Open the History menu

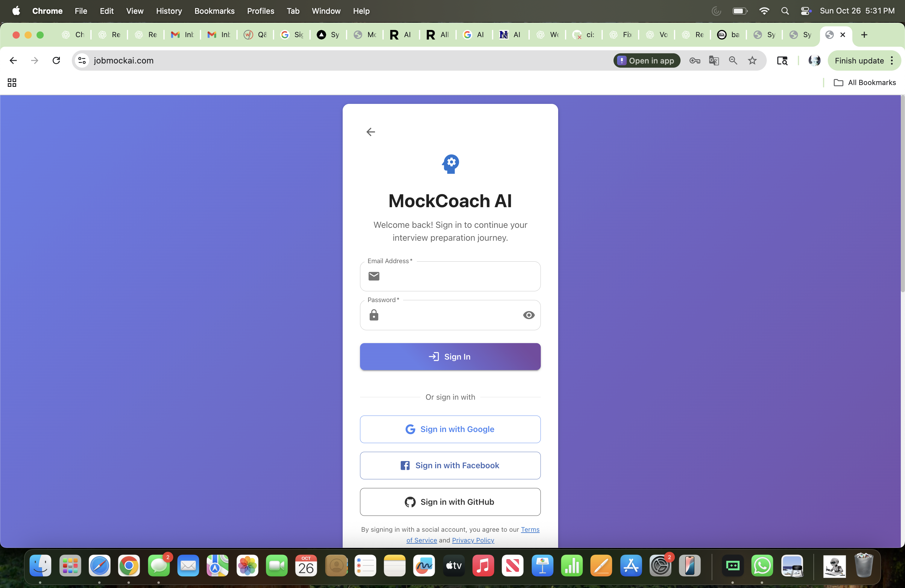[169, 11]
